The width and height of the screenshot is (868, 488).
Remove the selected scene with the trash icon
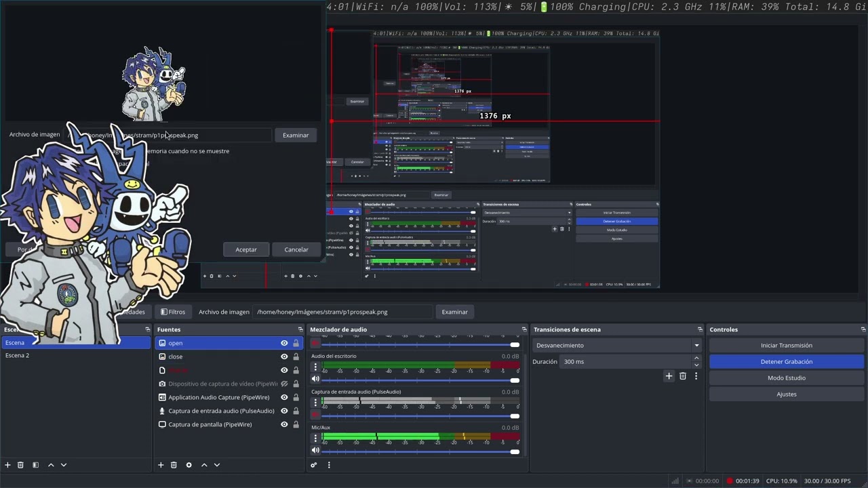tap(20, 465)
